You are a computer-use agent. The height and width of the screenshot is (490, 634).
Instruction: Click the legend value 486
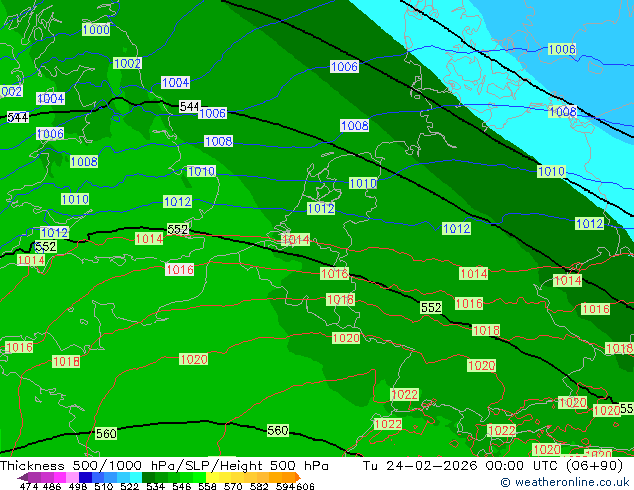[52, 486]
